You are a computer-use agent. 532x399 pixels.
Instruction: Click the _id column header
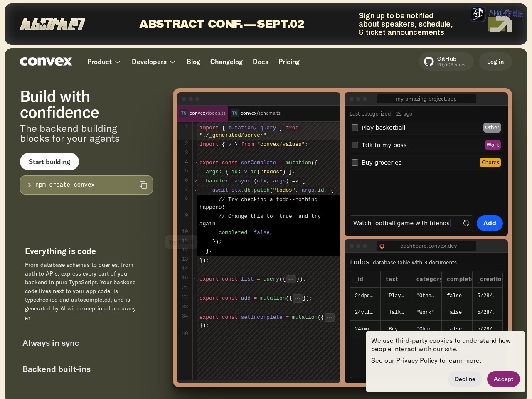(x=365, y=279)
